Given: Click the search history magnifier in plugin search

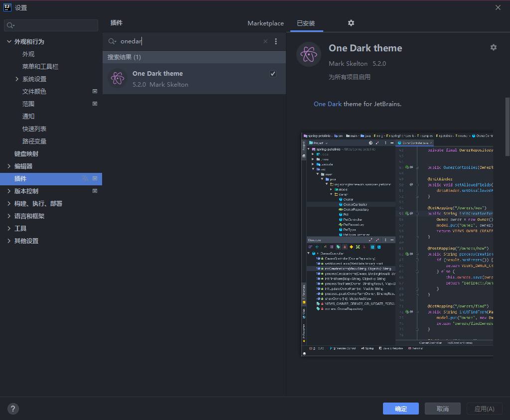Looking at the screenshot, I should [112, 41].
